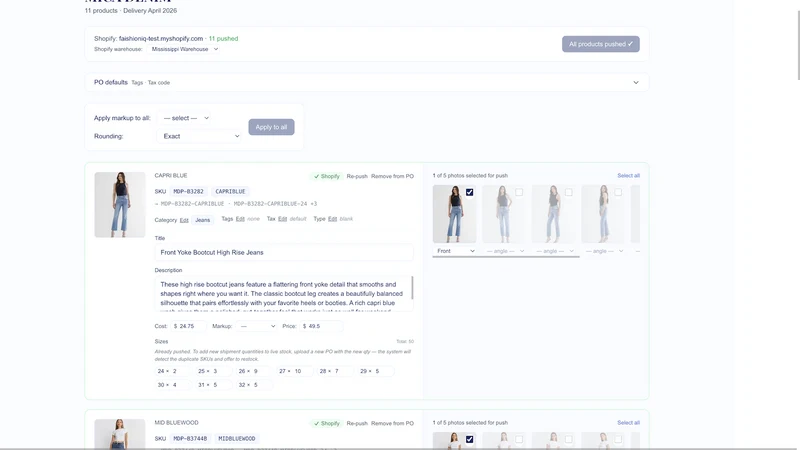Open the Markup dropdown for Capri Blue
This screenshot has width=800, height=450.
[257, 326]
